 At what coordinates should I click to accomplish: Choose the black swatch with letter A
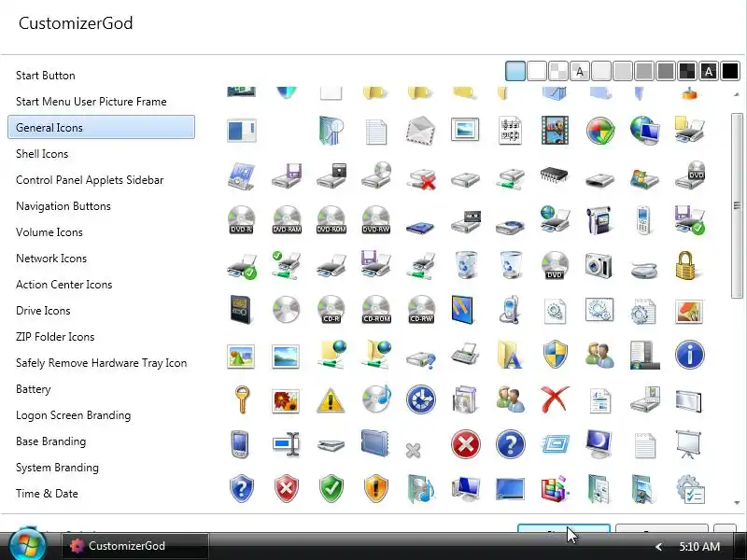click(709, 72)
